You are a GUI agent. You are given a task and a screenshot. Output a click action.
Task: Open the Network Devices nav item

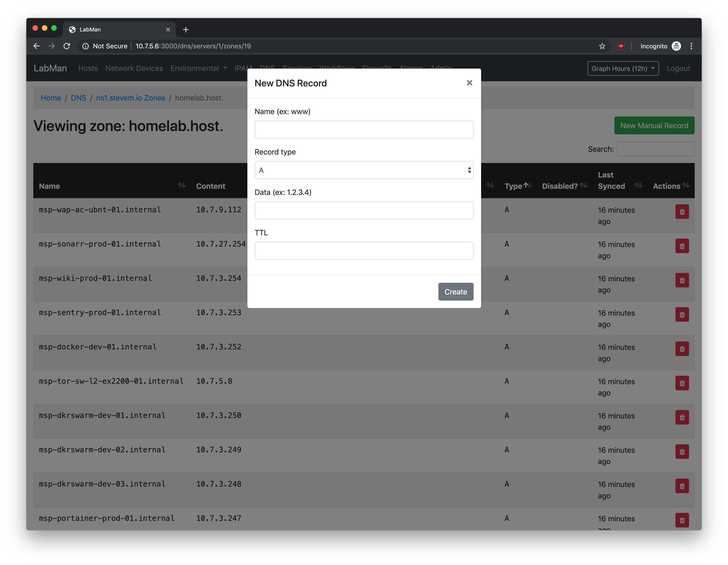(134, 68)
